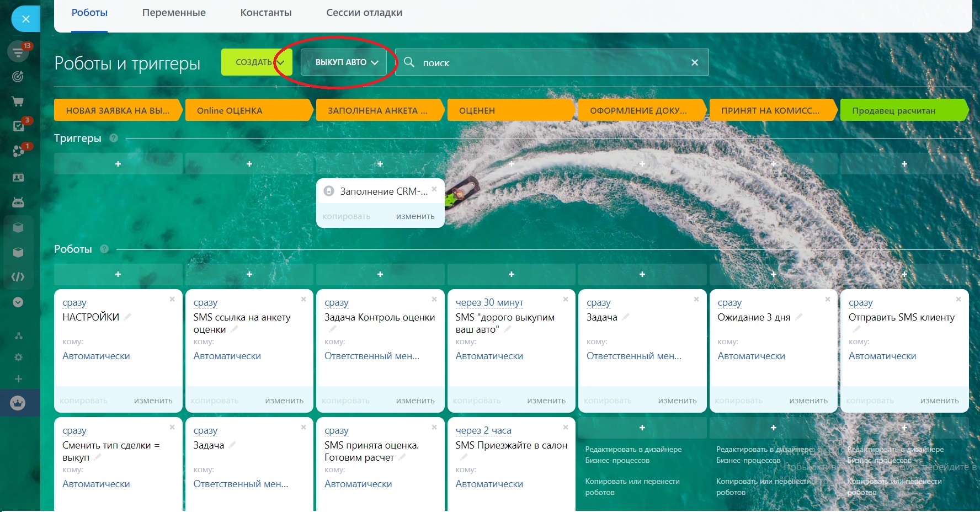Select the ЗАПОЛНЕНА АНКЕТА stage header
Viewport: 980px width, 512px height.
pyautogui.click(x=380, y=110)
